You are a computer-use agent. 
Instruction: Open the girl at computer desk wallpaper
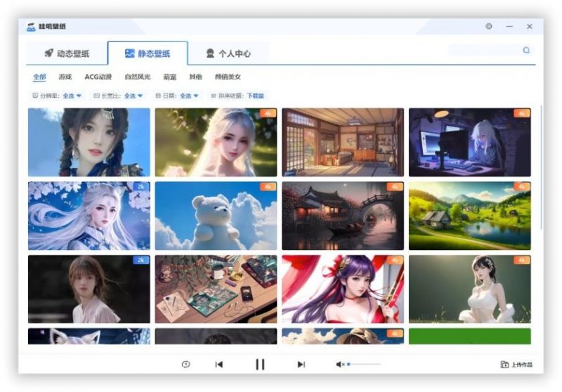pos(469,142)
